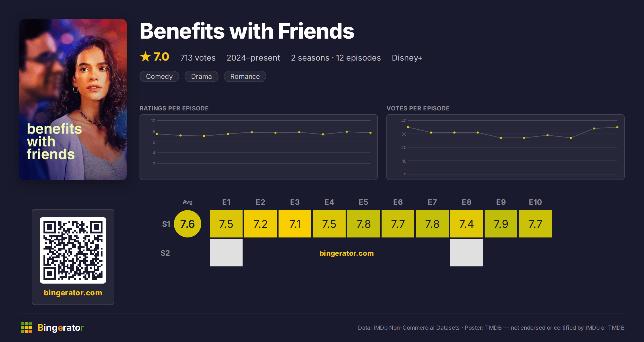Click the S2 E1 blank grey tile
Image resolution: width=644 pixels, height=342 pixels.
[226, 253]
